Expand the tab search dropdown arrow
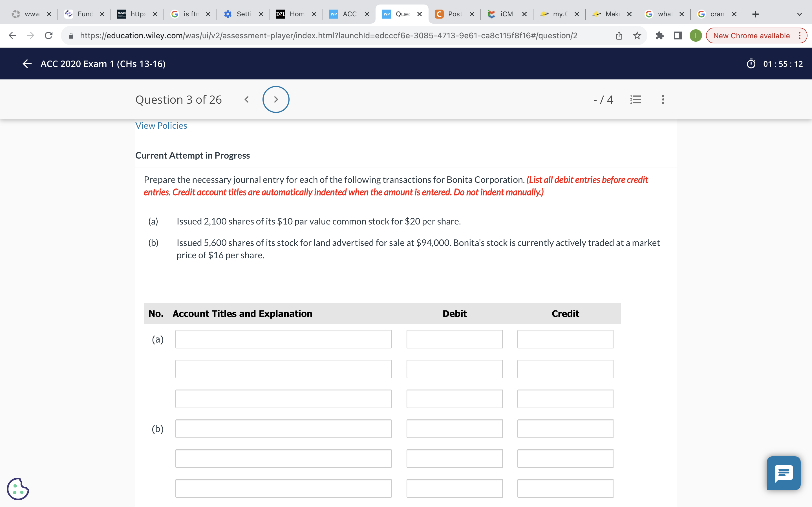 pos(799,14)
